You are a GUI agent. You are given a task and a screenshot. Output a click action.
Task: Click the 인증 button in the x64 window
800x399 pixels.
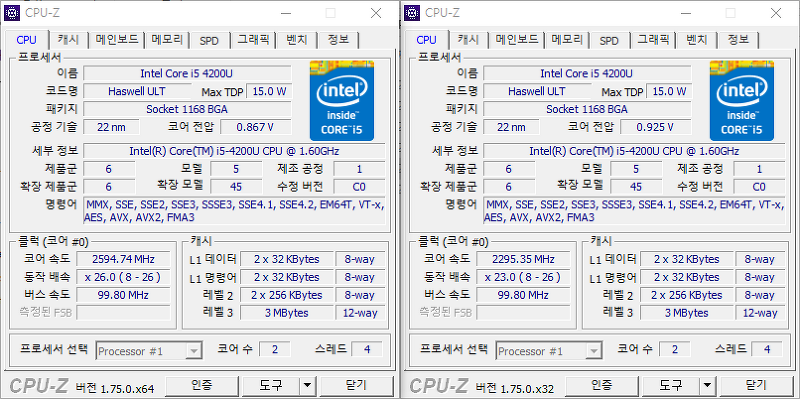(202, 385)
